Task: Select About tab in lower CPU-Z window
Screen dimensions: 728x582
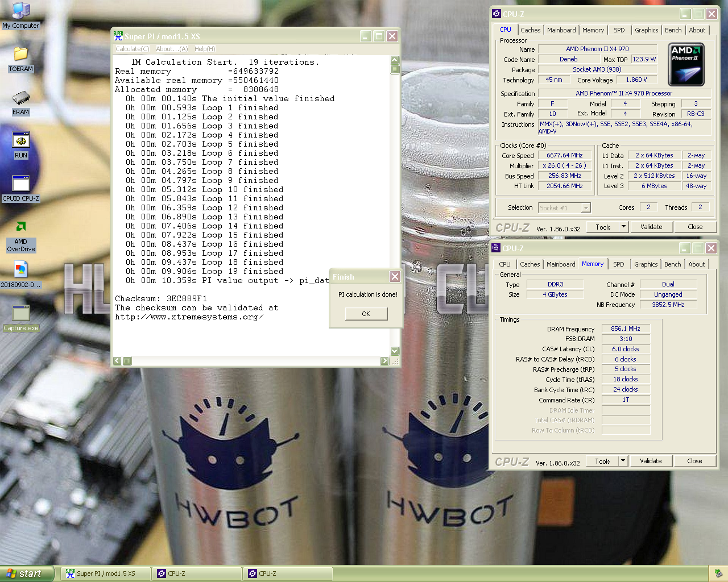Action: click(697, 264)
